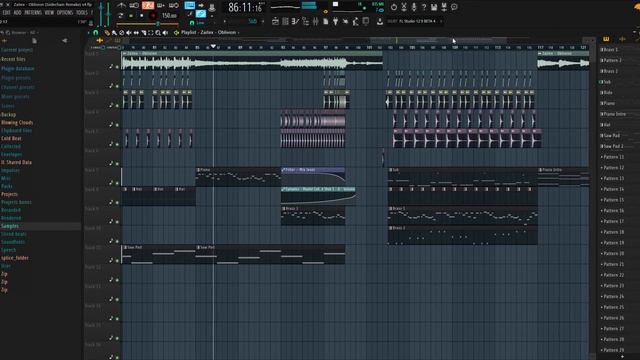The height and width of the screenshot is (360, 640).
Task: Click the 150 tempo display
Action: [169, 16]
